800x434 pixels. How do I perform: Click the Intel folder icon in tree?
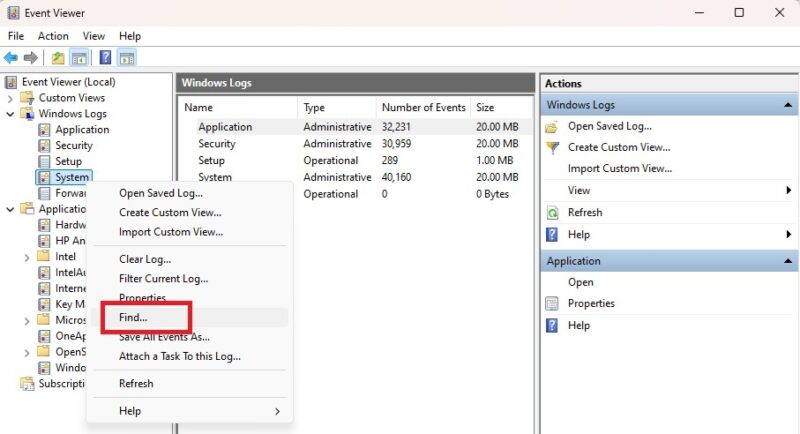tap(44, 256)
